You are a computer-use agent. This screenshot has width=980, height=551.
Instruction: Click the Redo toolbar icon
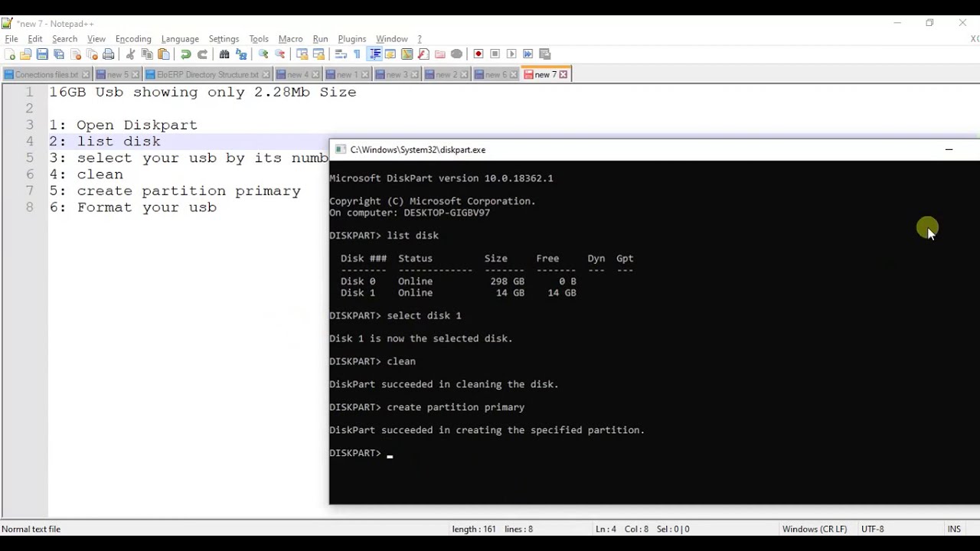pos(202,54)
